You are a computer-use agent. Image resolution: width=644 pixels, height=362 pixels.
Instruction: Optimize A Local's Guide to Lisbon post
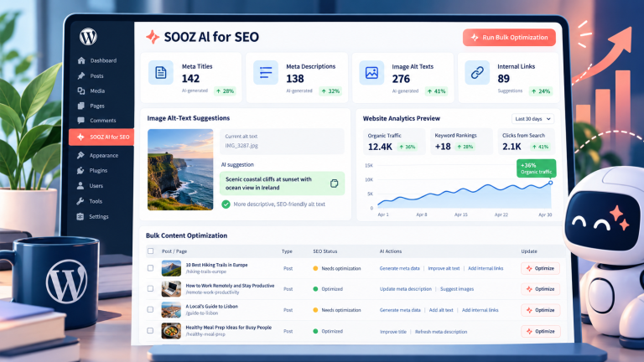click(x=541, y=310)
